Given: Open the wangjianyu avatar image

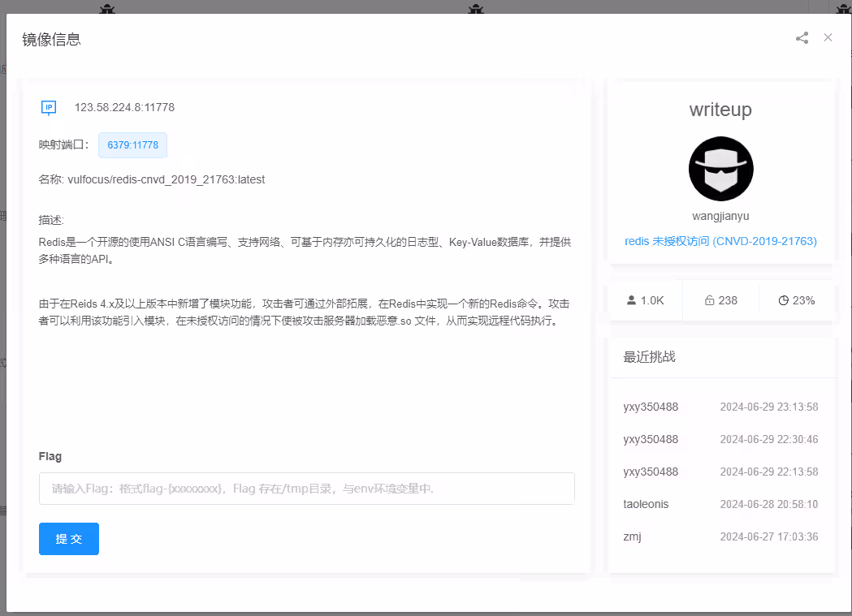Looking at the screenshot, I should 720,169.
